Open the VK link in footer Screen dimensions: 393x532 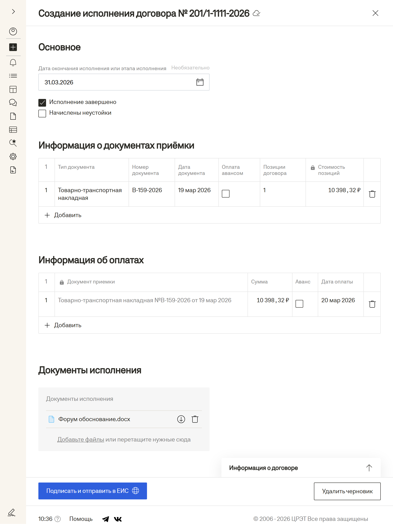(118, 519)
